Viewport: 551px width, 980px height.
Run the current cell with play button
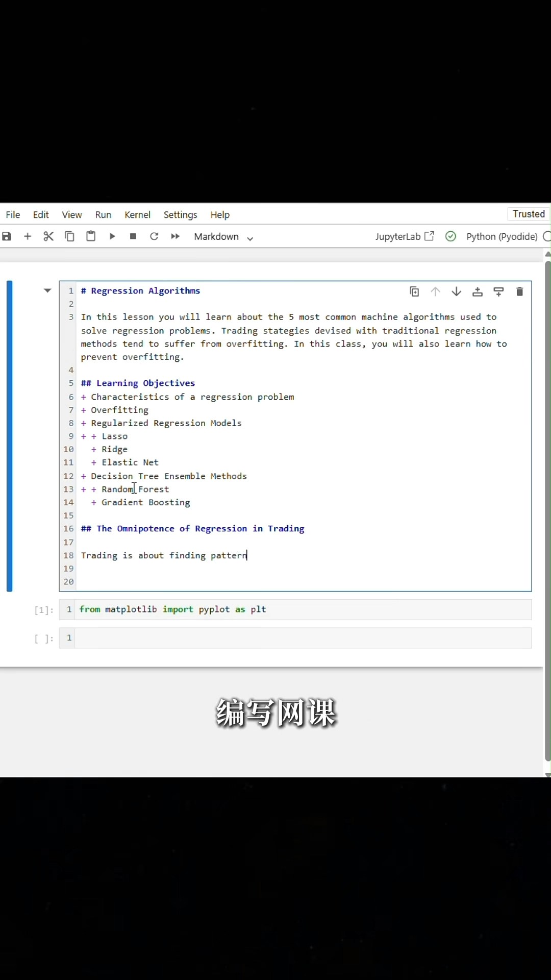(x=112, y=236)
